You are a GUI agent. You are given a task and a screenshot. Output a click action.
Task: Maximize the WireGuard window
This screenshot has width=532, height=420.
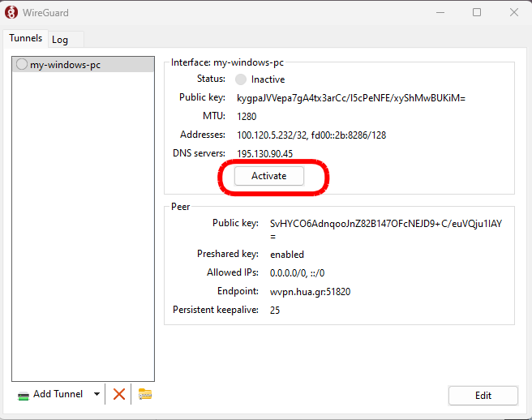click(x=477, y=12)
